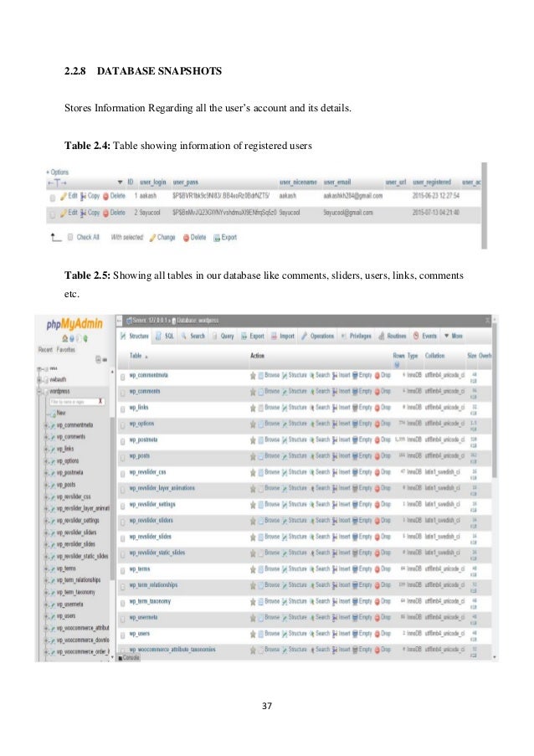Viewport: 534px width, 756px height.
Task: Open the Events tab
Action: (425, 336)
